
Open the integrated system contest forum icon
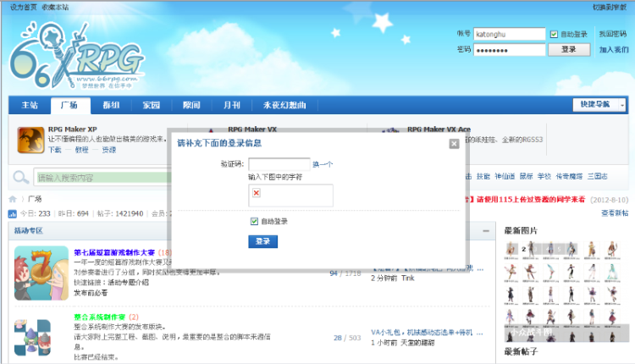click(x=32, y=338)
